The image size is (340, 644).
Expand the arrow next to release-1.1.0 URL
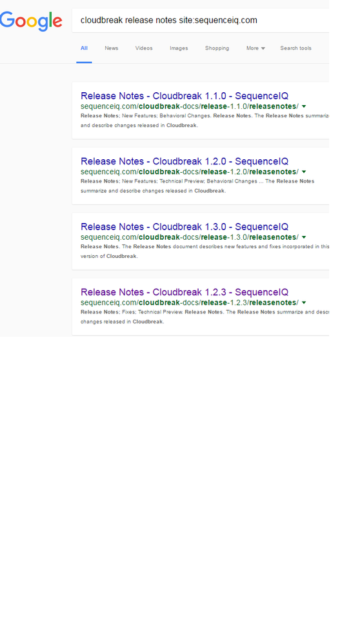[x=304, y=106]
